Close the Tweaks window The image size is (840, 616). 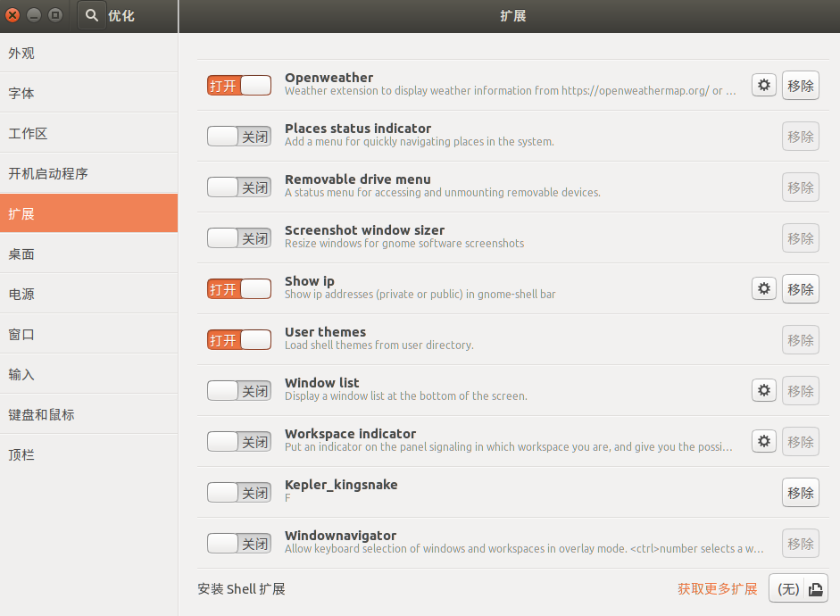tap(12, 15)
